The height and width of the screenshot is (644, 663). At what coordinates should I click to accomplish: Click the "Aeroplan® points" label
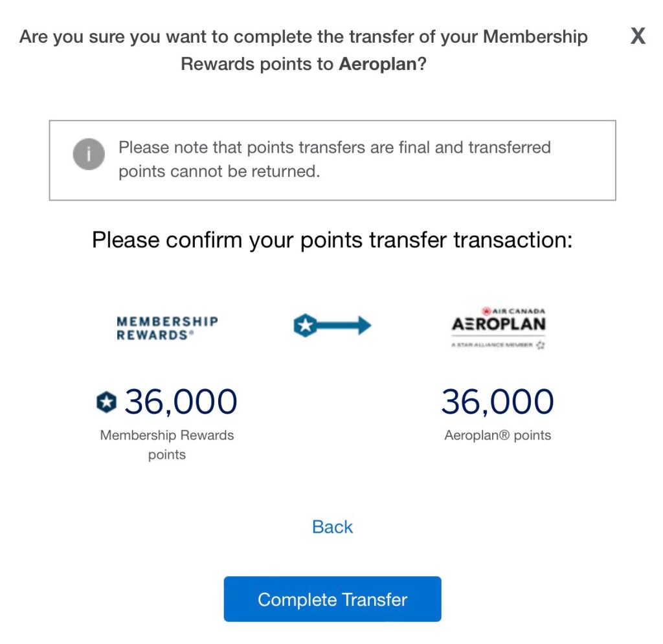point(497,436)
